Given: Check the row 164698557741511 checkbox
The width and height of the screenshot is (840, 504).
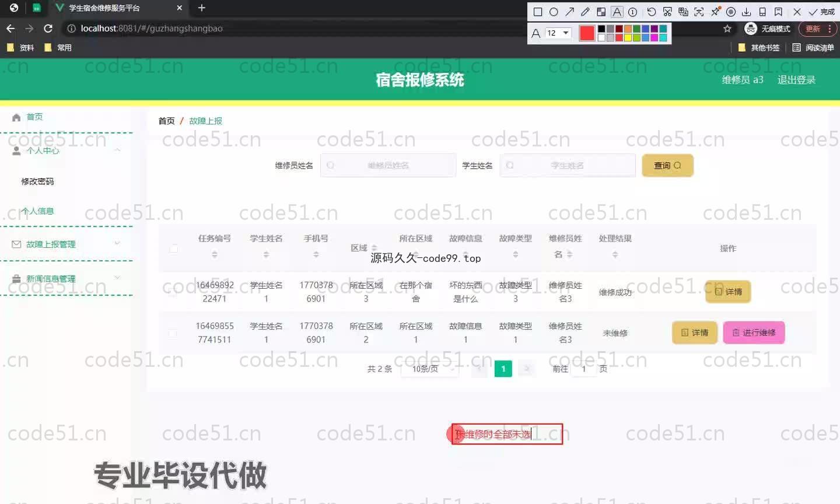Looking at the screenshot, I should 173,333.
